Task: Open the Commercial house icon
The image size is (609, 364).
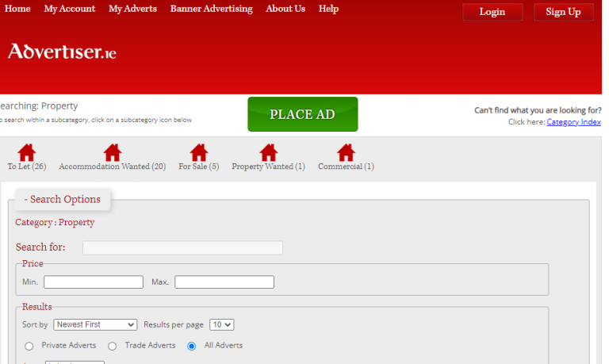Action: click(x=346, y=152)
